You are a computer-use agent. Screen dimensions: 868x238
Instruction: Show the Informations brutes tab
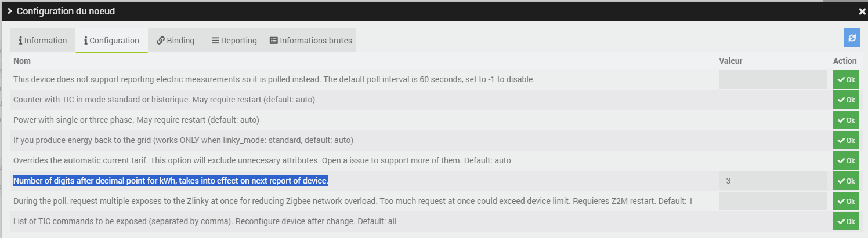pyautogui.click(x=310, y=41)
